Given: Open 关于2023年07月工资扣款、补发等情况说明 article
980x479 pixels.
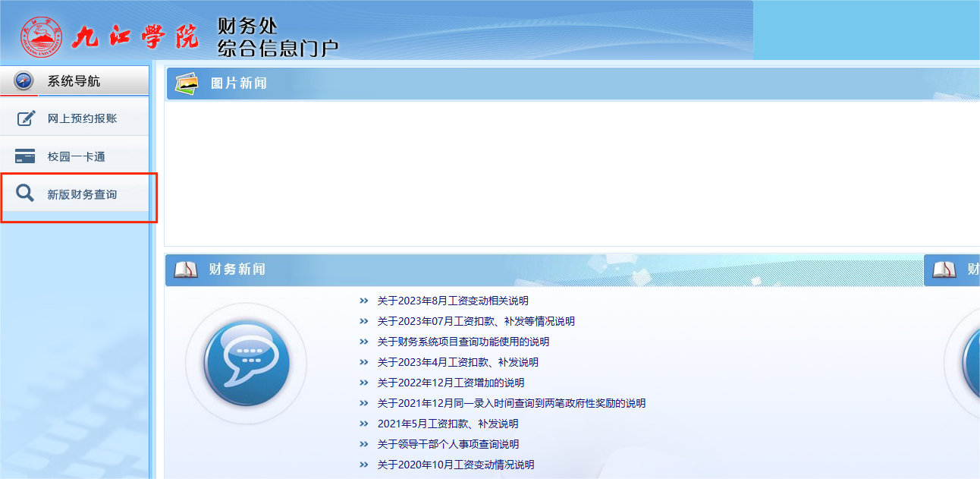Looking at the screenshot, I should click(x=476, y=321).
